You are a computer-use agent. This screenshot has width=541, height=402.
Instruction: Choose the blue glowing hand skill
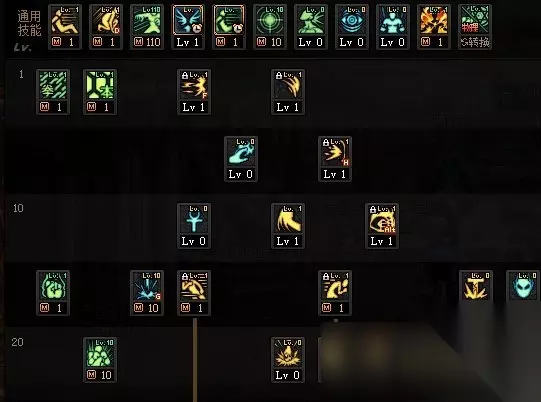click(x=241, y=159)
